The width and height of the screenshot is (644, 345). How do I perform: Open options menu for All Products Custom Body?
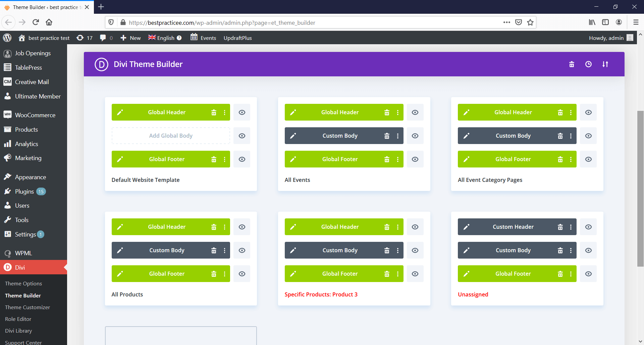[x=224, y=251]
